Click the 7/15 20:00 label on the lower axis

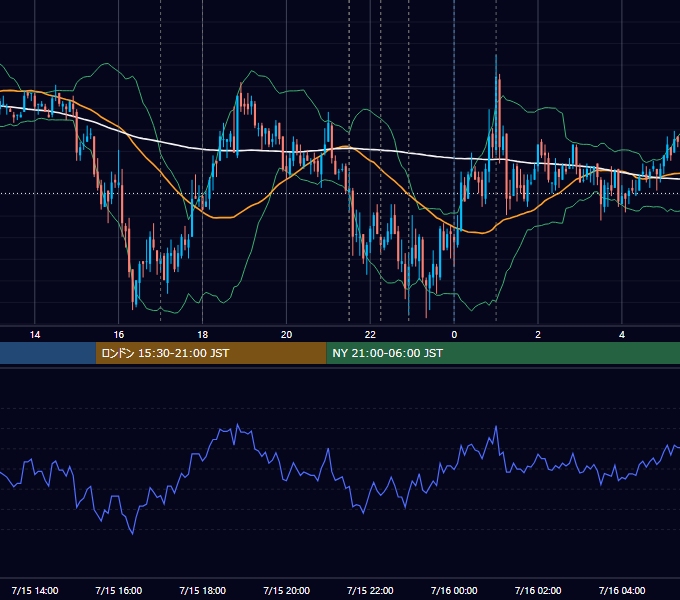click(286, 590)
